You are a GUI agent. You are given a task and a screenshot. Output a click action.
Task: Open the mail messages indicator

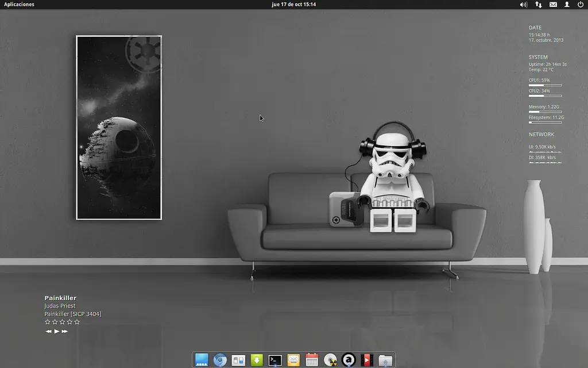click(x=553, y=5)
